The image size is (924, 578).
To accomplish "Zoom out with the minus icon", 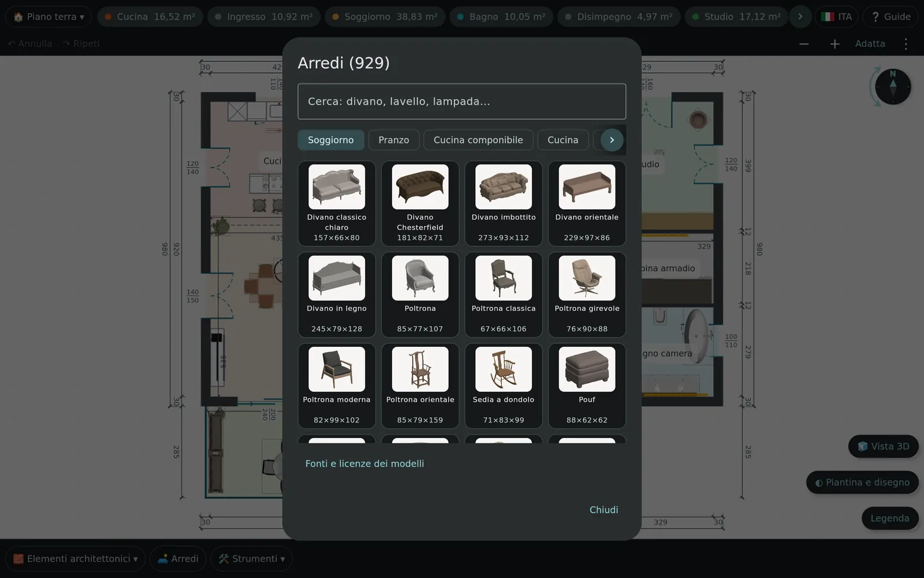I will coord(804,44).
